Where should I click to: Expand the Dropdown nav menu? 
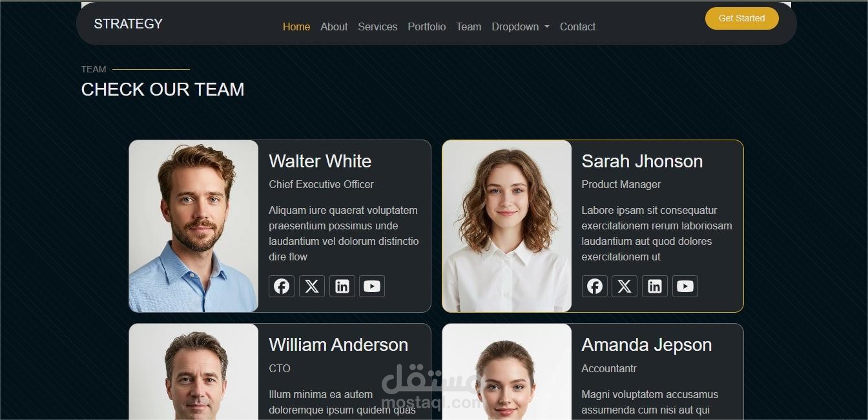[x=521, y=26]
